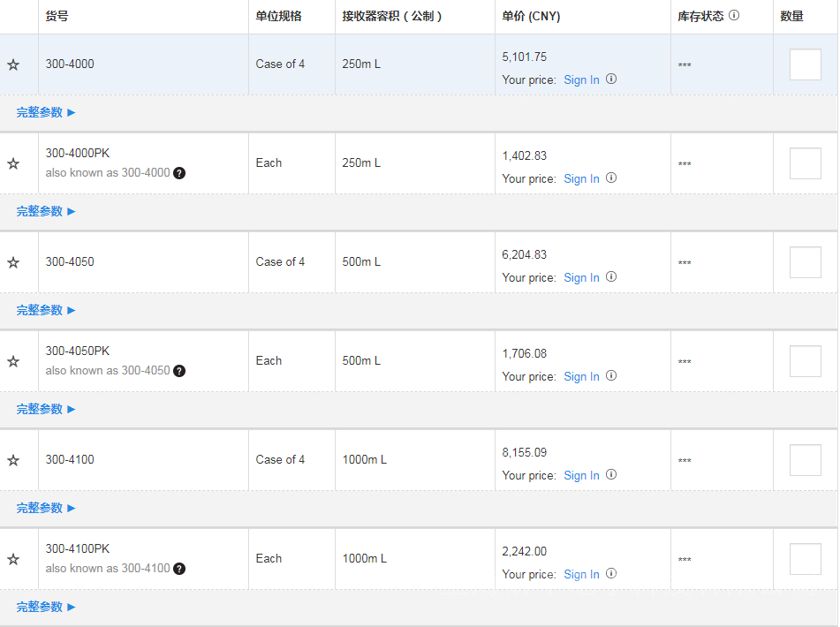Expand 完整参数 under product 300-4050PK
This screenshot has width=840, height=627.
[x=46, y=409]
